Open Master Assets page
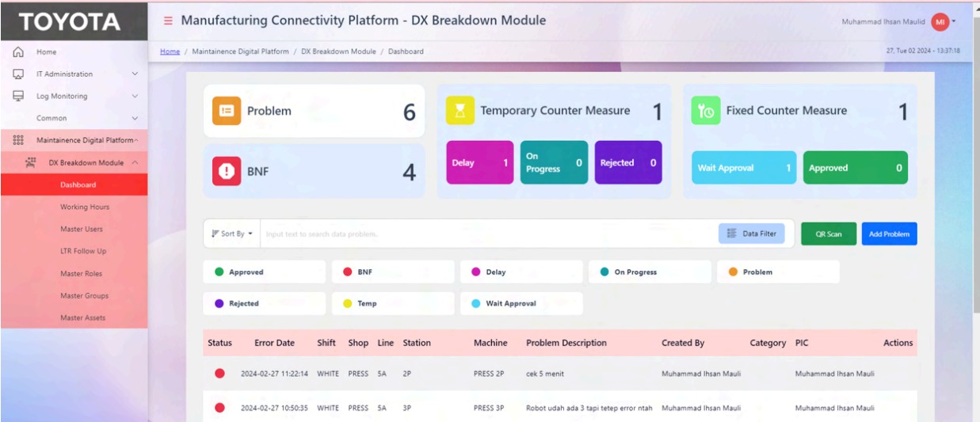This screenshot has width=980, height=422. [x=74, y=317]
